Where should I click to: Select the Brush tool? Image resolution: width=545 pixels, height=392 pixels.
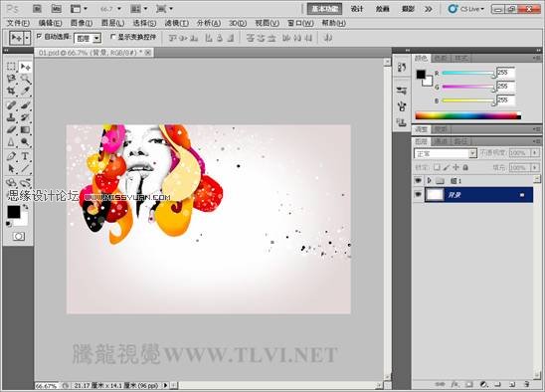point(25,104)
